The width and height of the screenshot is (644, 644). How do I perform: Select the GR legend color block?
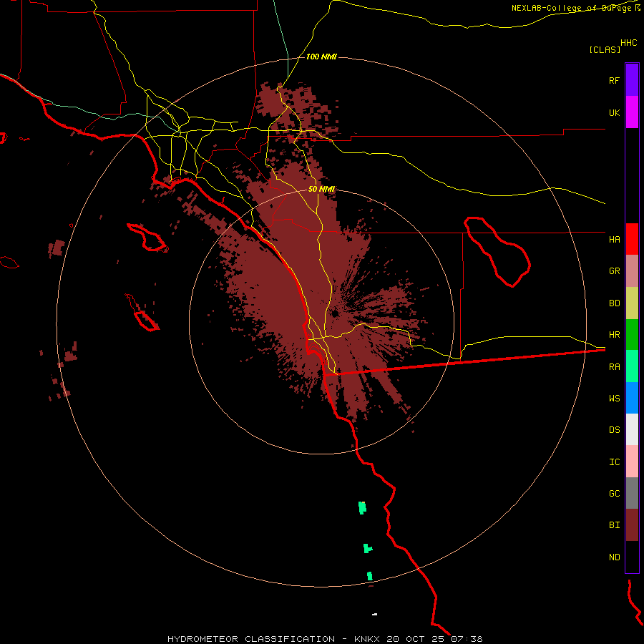tap(632, 271)
